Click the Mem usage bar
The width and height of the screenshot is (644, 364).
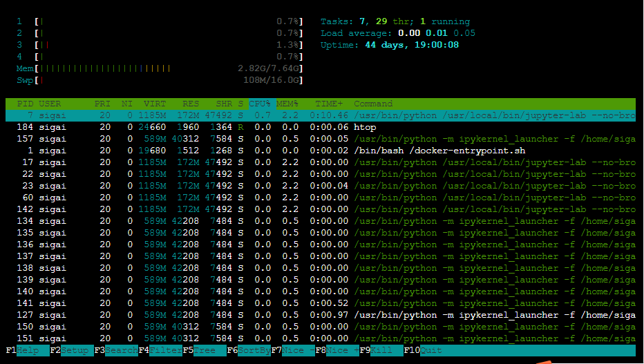160,68
